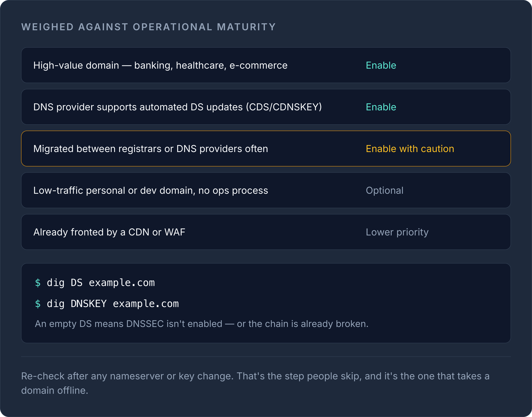Click the dollar prompt before dig DNSKEY
Image resolution: width=532 pixels, height=417 pixels.
[38, 304]
